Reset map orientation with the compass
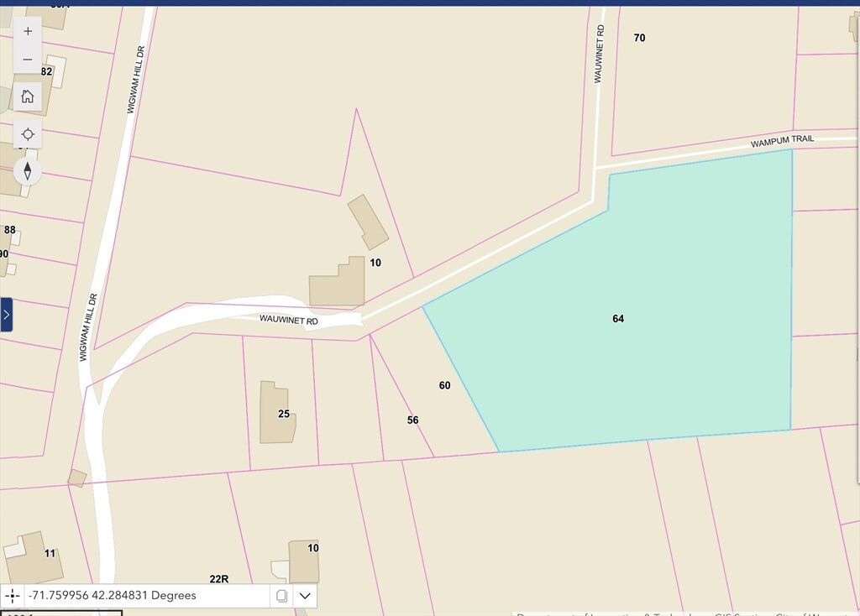Screen dimensions: 860x616 (x=28, y=171)
